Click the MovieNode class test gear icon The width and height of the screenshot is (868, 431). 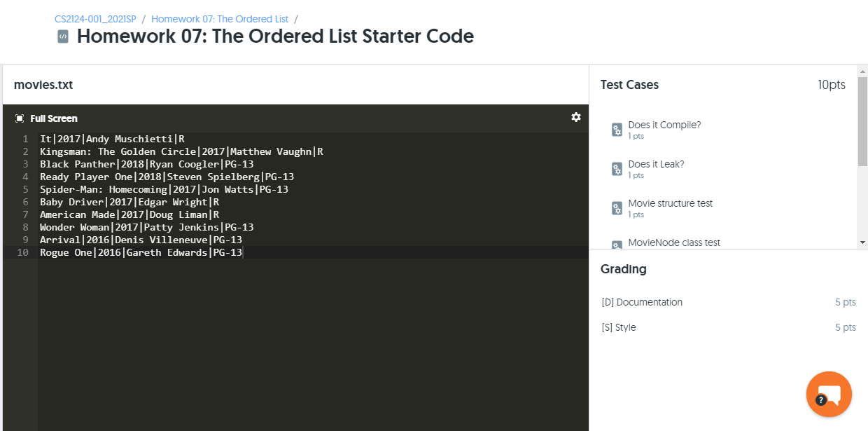click(x=617, y=245)
